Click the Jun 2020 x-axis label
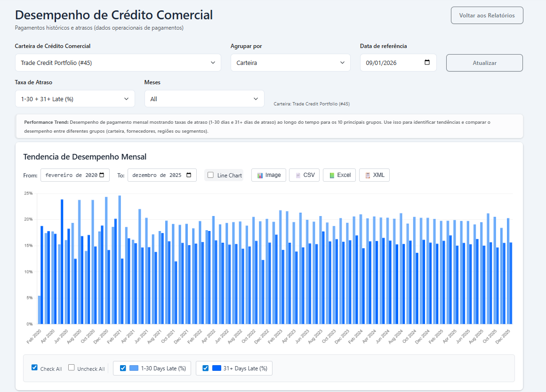Viewport: 546px width, 392px height. pyautogui.click(x=61, y=336)
